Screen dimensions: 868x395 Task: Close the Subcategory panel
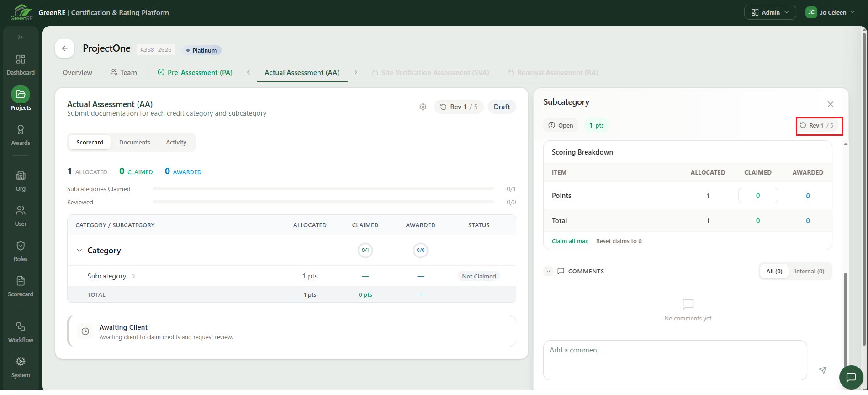click(x=831, y=104)
